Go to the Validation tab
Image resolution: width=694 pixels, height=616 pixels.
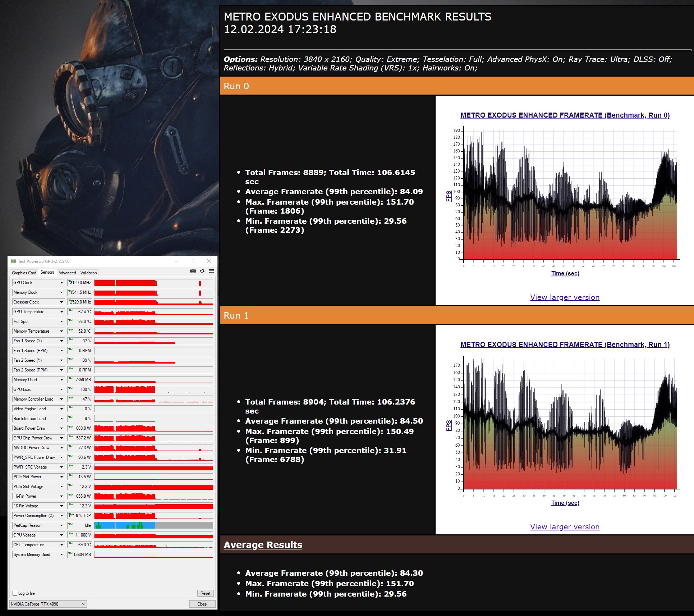[88, 273]
